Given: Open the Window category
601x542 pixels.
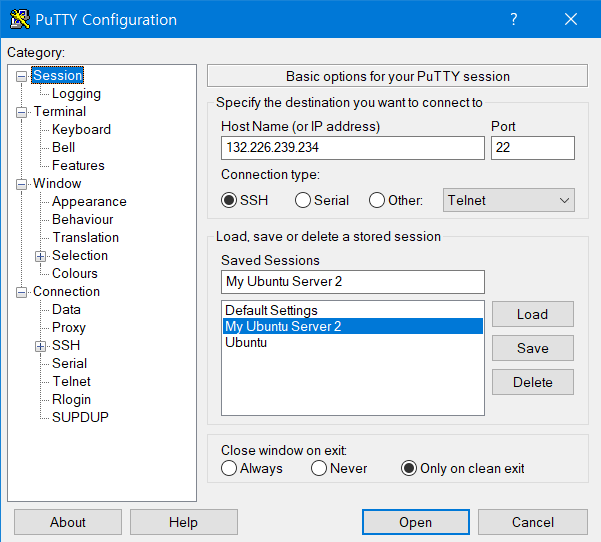Looking at the screenshot, I should point(57,184).
